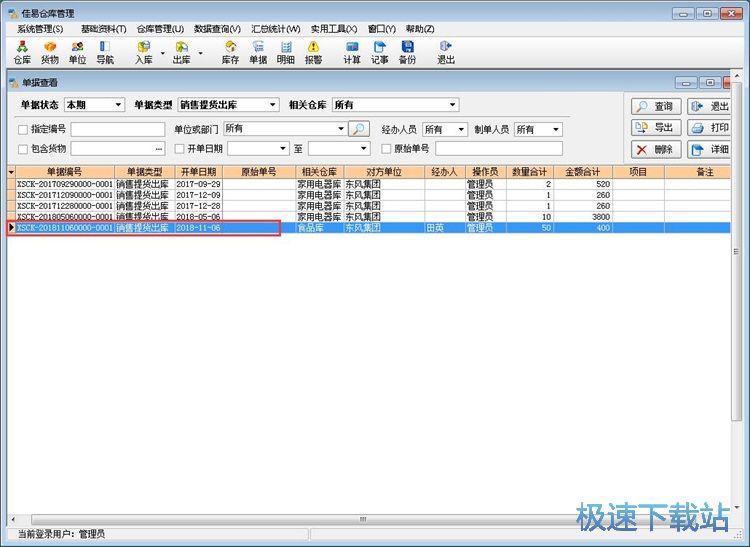Open the 库存 inventory toolbar icon
750x547 pixels.
pos(230,53)
